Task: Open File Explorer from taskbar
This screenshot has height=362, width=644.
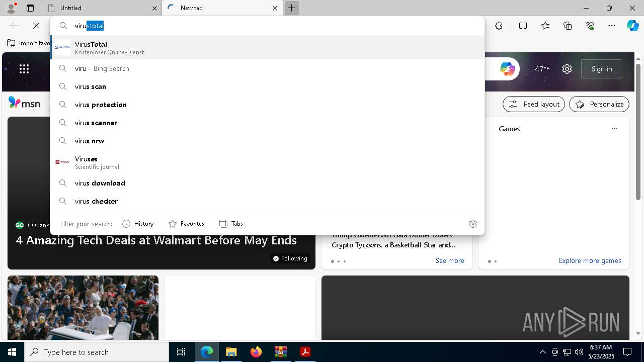Action: point(231,352)
